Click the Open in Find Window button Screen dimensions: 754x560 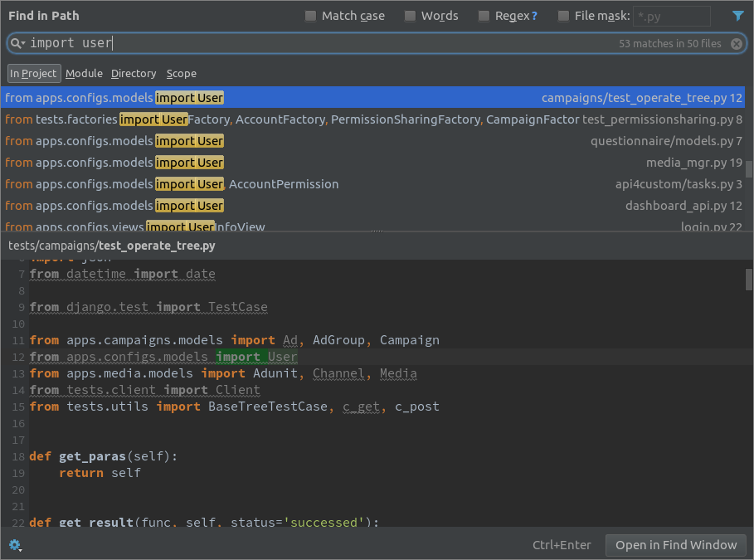675,545
